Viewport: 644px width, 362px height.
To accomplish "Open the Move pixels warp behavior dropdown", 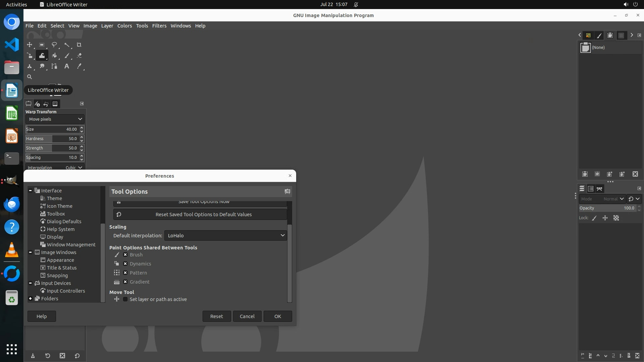I will 55,119.
